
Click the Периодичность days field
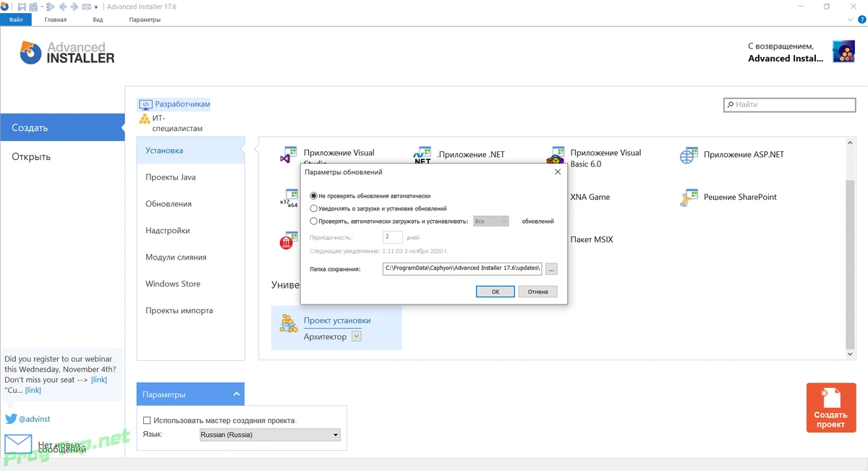point(393,237)
